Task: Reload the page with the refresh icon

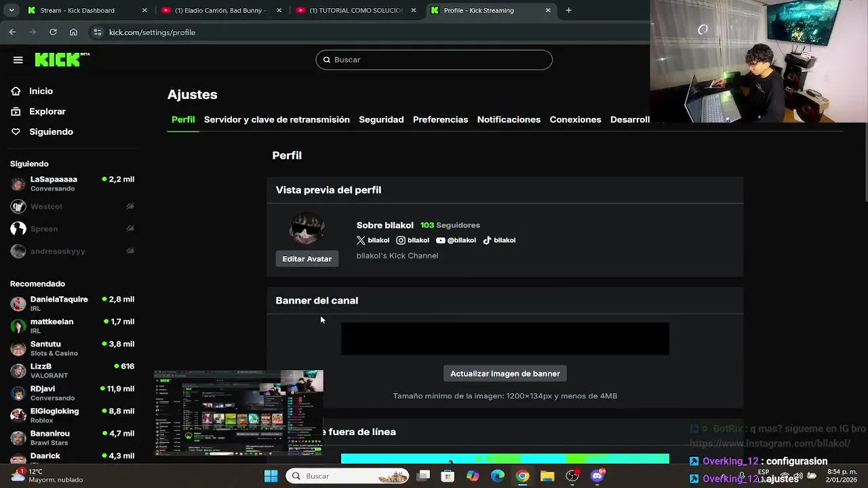Action: (53, 32)
